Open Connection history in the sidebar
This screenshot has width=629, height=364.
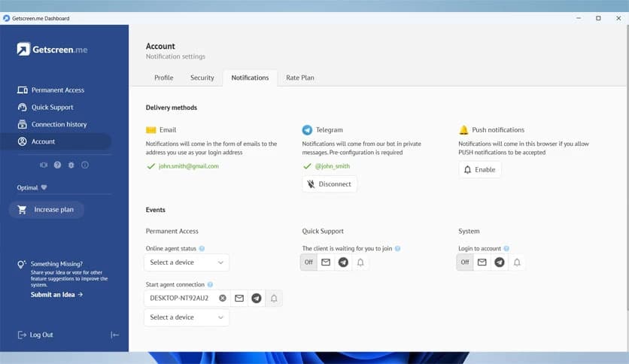pos(52,125)
